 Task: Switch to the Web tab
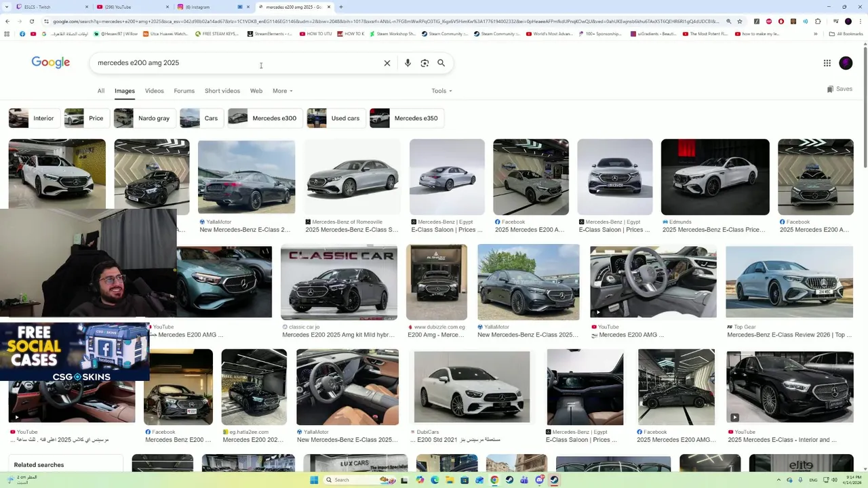[256, 91]
